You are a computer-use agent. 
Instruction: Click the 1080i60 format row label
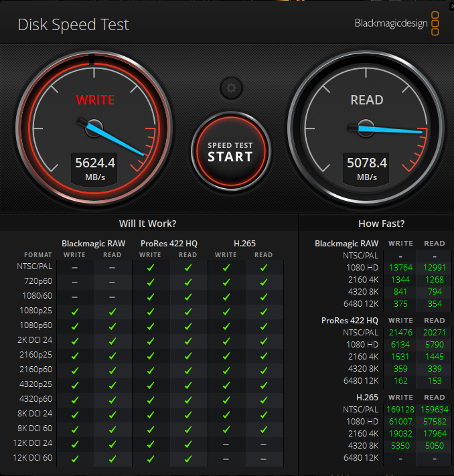37,296
